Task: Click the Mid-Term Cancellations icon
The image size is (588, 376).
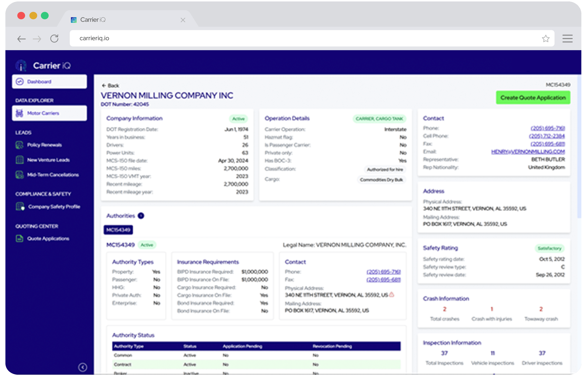Action: click(19, 175)
